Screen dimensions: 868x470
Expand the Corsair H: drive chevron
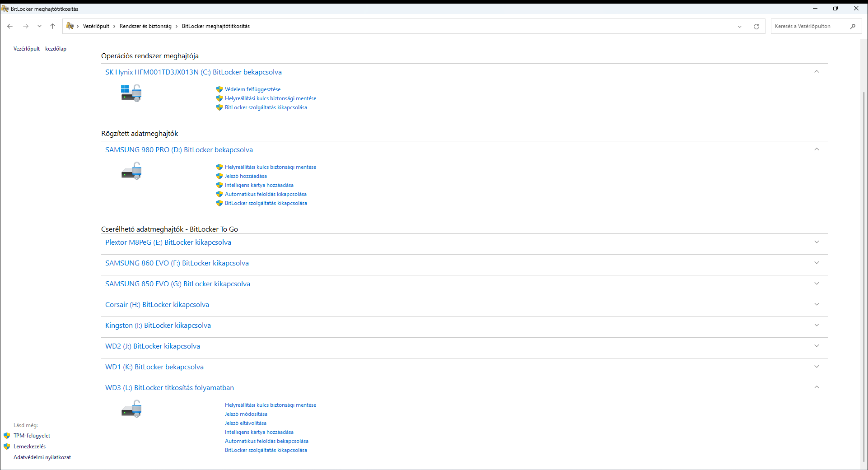click(x=817, y=304)
